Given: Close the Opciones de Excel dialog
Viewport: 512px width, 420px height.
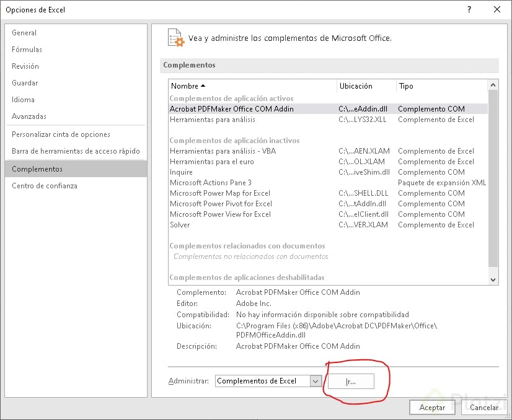Looking at the screenshot, I should [x=497, y=9].
